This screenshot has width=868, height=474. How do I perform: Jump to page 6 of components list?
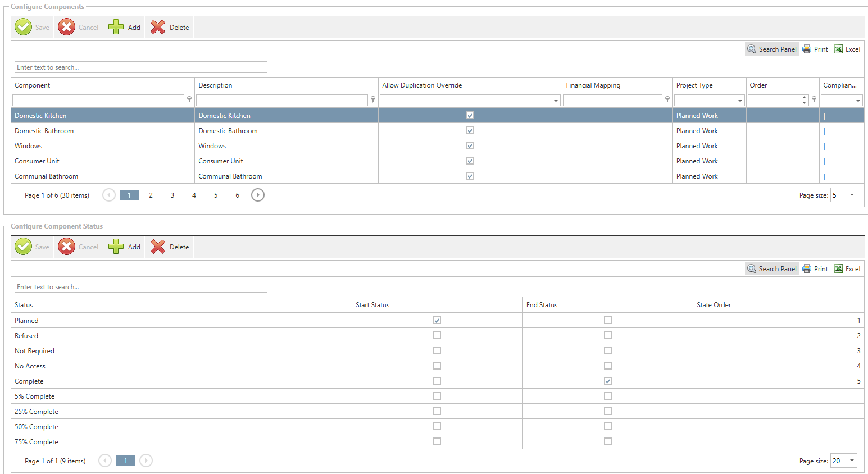pyautogui.click(x=237, y=195)
